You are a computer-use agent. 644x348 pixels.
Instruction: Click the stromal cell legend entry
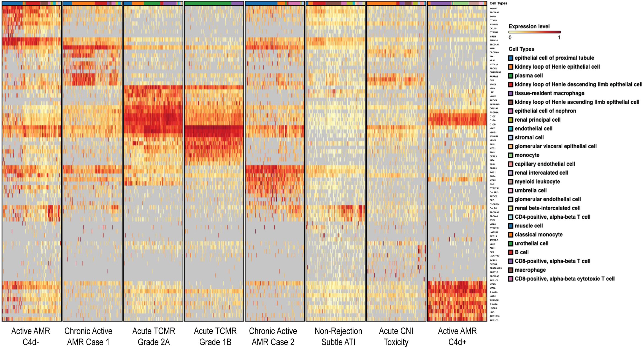[529, 137]
